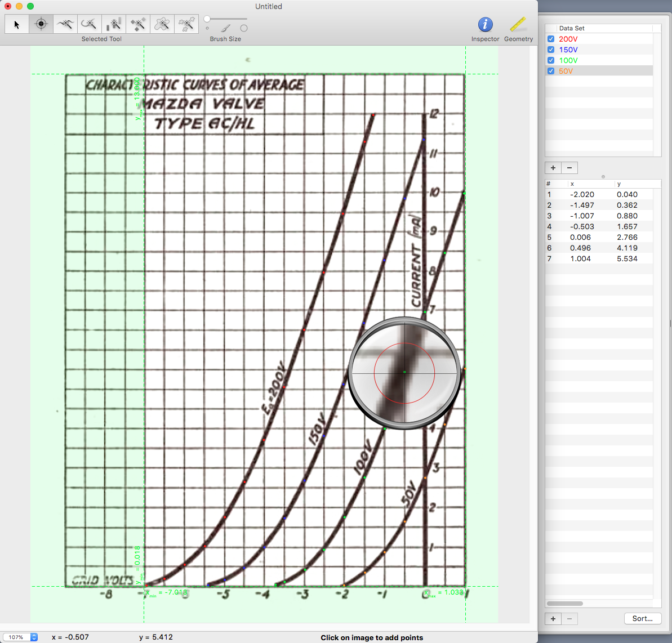
Task: Click the points table horizontal scrollbar
Action: tap(565, 604)
